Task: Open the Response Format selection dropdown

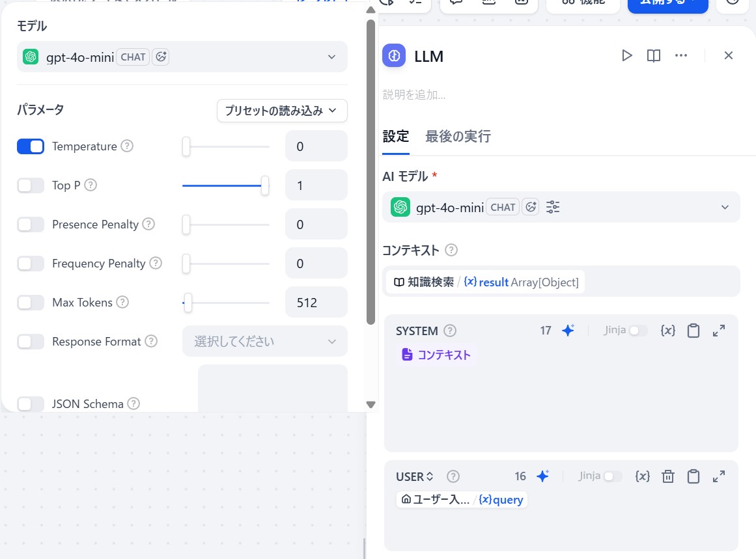Action: pyautogui.click(x=264, y=341)
